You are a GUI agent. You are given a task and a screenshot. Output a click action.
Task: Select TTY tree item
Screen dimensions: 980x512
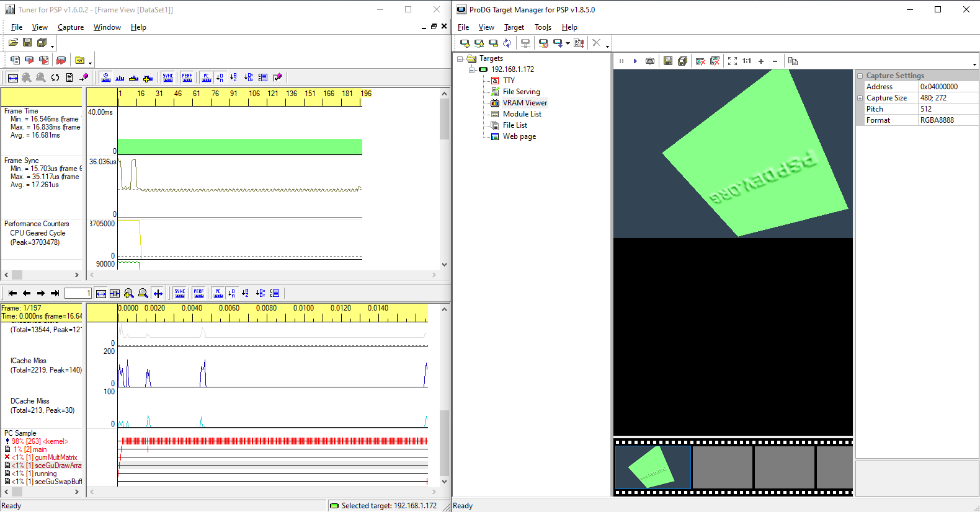click(x=509, y=81)
